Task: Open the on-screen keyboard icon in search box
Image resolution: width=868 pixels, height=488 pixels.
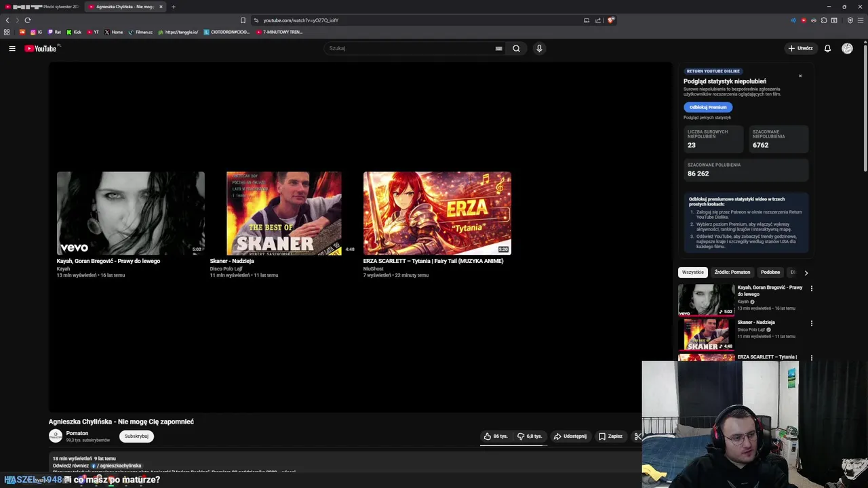Action: point(498,48)
